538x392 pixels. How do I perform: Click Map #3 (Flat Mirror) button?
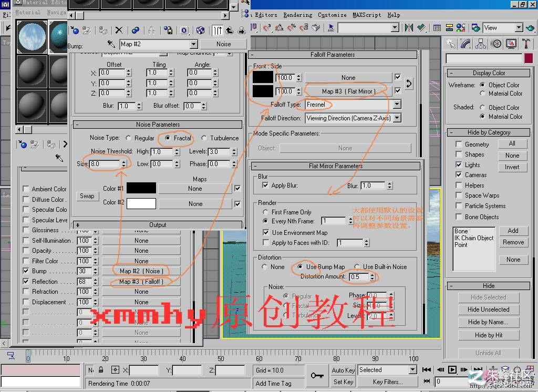(x=348, y=91)
